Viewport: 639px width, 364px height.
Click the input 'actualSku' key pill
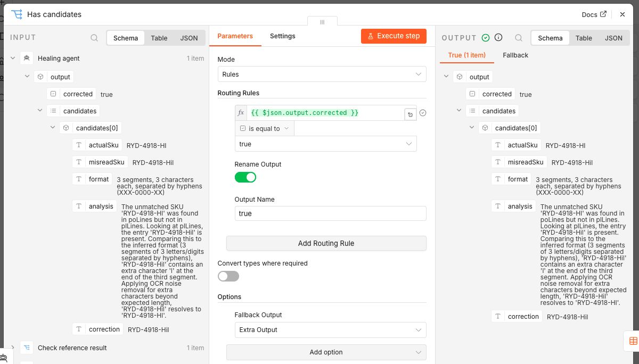(x=97, y=145)
